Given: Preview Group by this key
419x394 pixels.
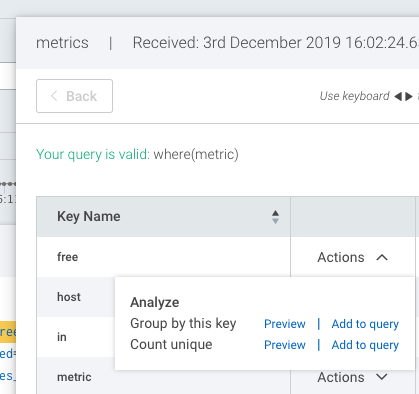Looking at the screenshot, I should (285, 324).
